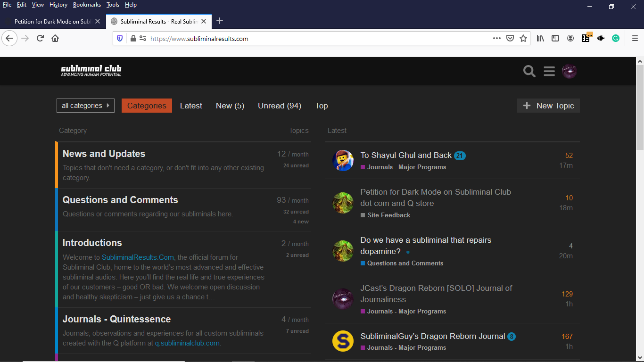The width and height of the screenshot is (644, 362).
Task: Click the yellow S avatar of SubliminalGuy
Action: click(343, 341)
